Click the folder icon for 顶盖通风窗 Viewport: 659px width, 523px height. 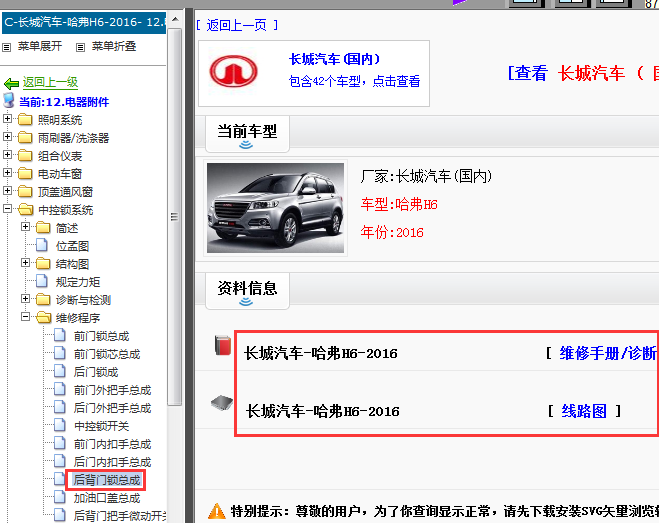point(25,191)
